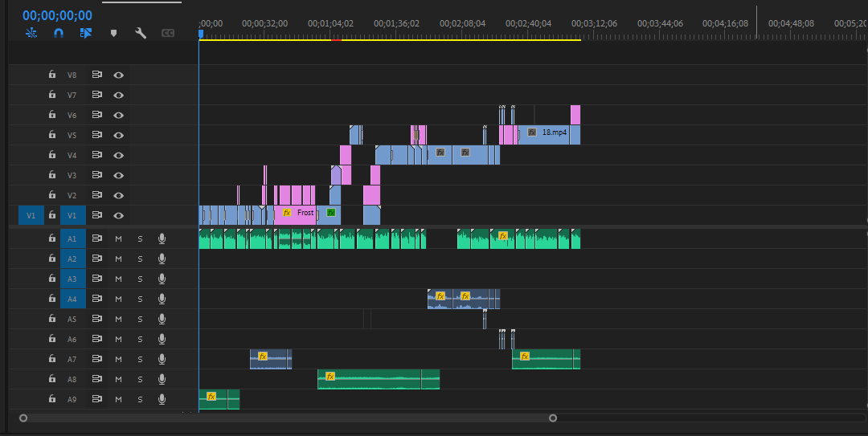
Task: Open timeline display settings wrench
Action: [141, 33]
